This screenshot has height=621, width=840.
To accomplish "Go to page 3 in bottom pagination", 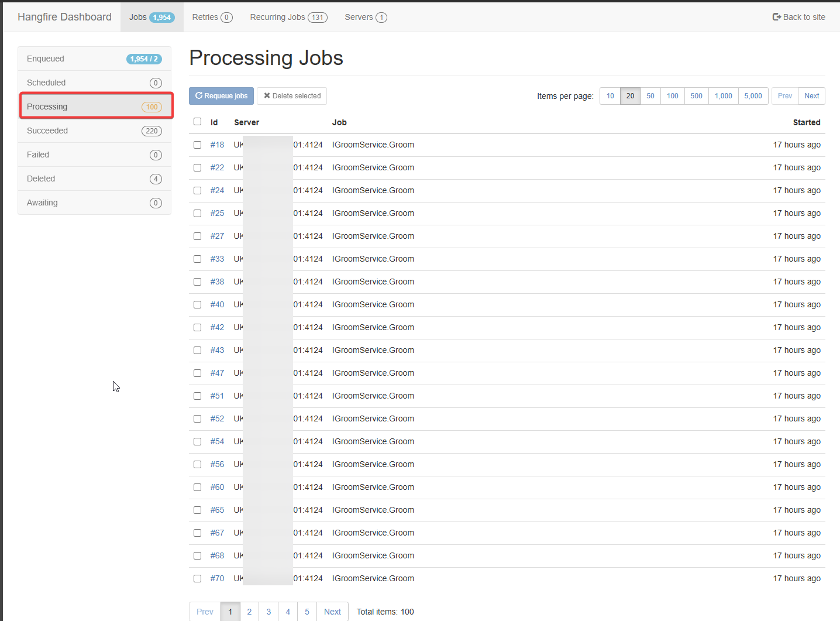I will (268, 612).
